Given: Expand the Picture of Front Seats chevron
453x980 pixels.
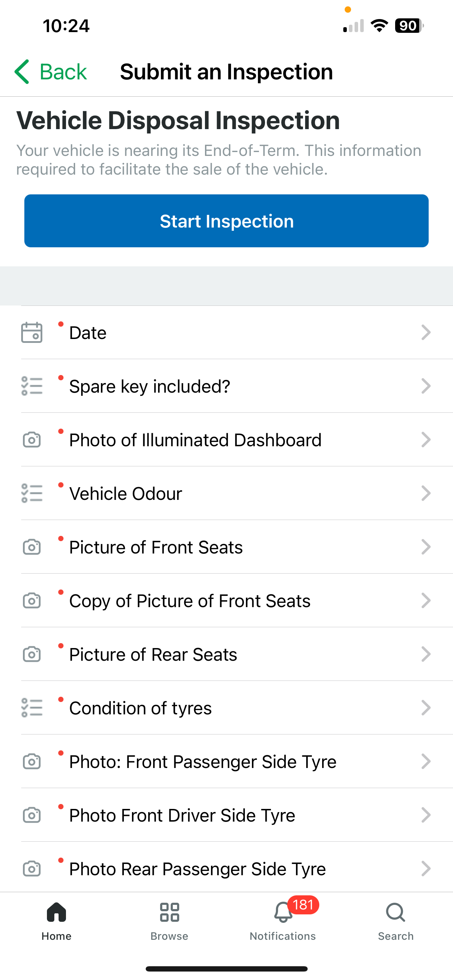Looking at the screenshot, I should 425,547.
